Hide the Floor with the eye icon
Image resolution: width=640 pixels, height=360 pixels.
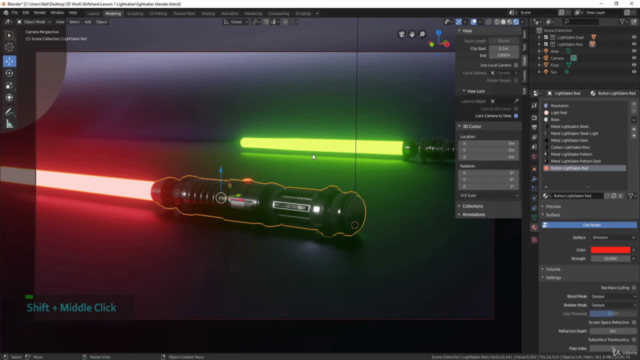pos(634,65)
